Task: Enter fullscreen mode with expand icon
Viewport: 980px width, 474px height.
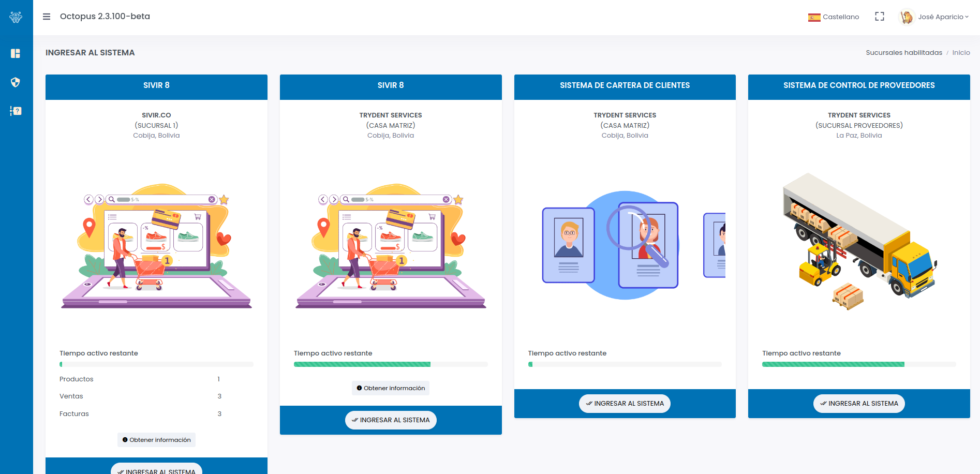Action: point(879,17)
